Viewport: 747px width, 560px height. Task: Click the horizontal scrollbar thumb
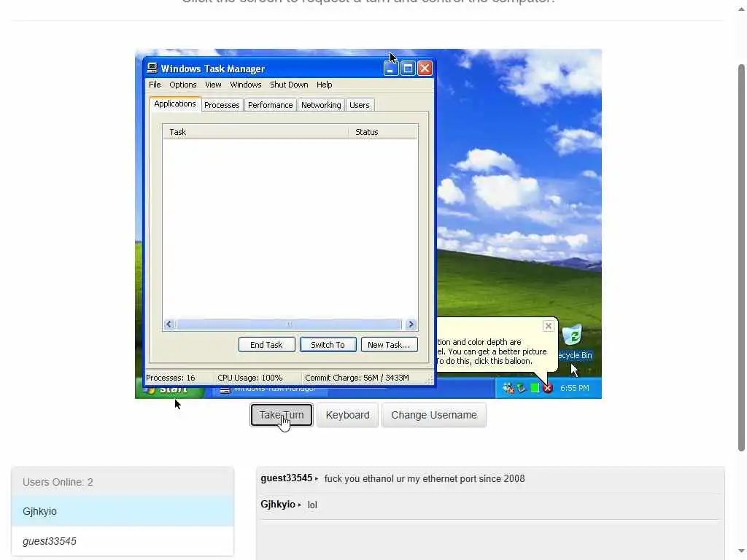tap(288, 324)
